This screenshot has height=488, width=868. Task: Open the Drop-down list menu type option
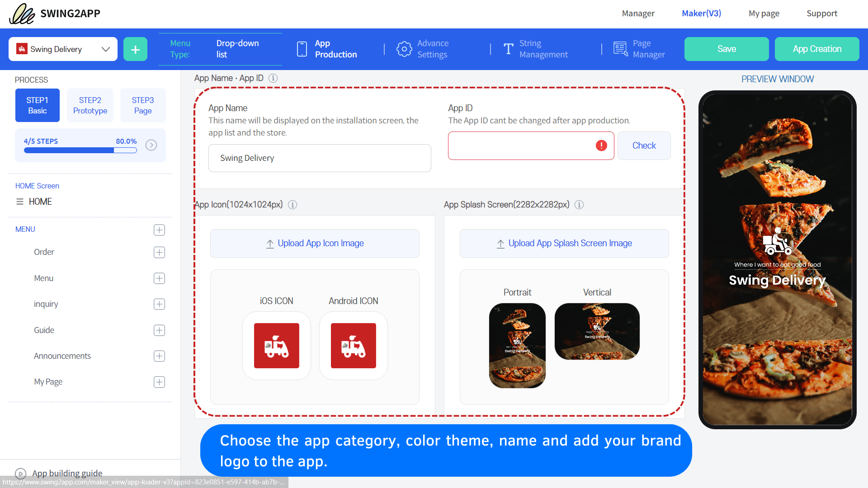coord(237,49)
